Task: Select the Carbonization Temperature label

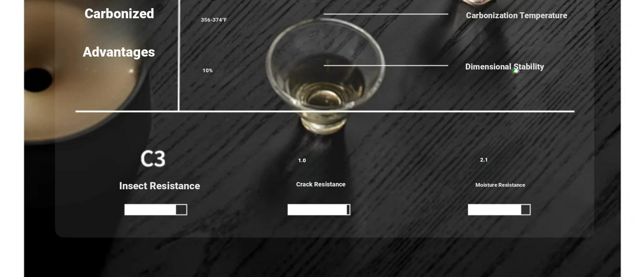Action: [516, 15]
